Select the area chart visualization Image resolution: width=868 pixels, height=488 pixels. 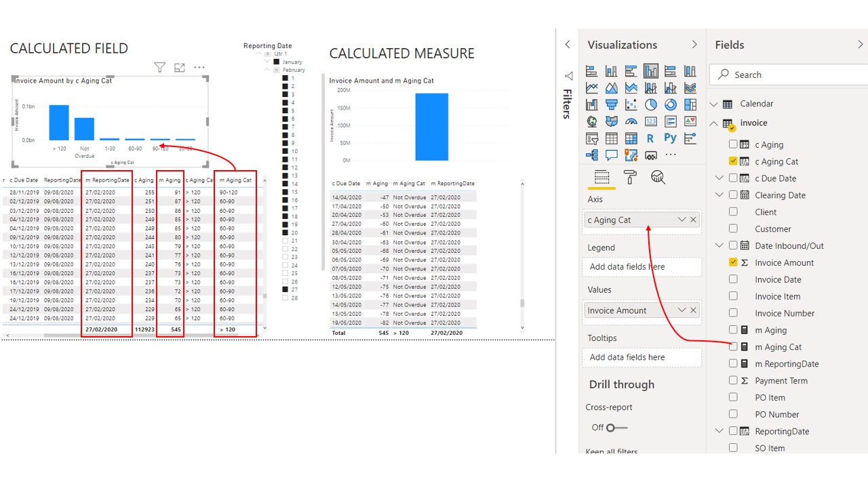click(x=612, y=88)
